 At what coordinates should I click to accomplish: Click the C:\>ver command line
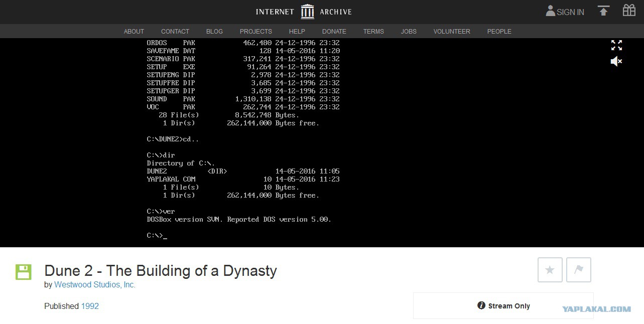point(161,211)
